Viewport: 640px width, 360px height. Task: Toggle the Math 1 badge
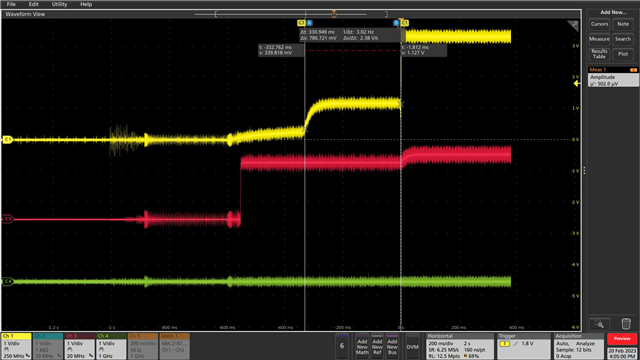(x=175, y=346)
